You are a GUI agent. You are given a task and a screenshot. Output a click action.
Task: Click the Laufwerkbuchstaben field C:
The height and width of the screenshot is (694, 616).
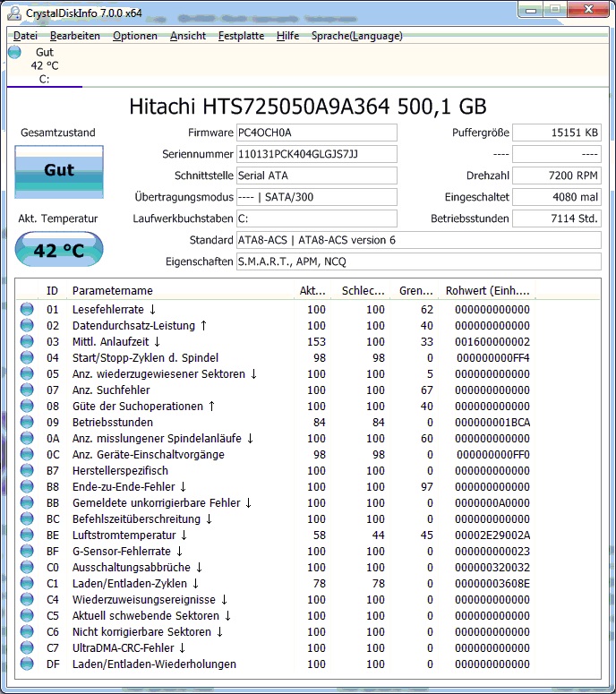(316, 218)
